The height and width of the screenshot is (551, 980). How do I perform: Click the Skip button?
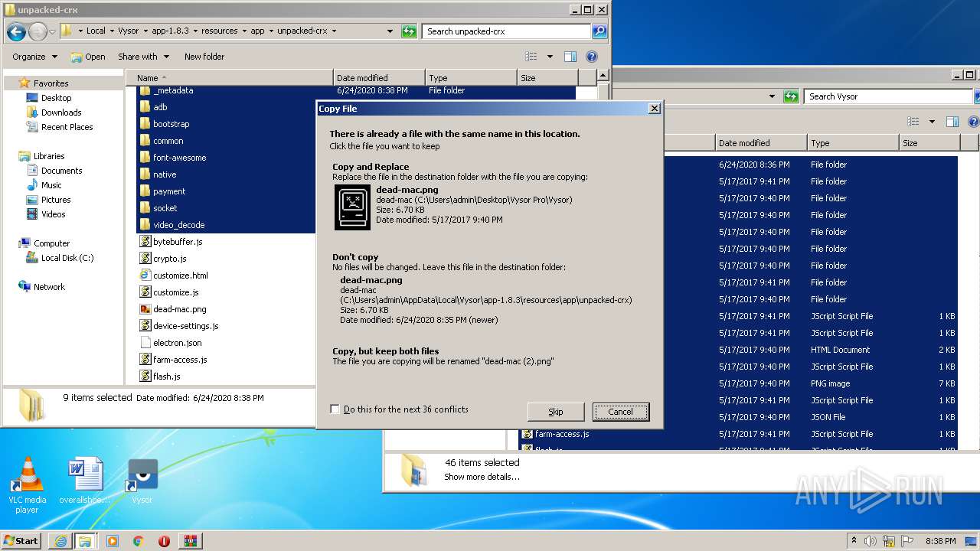(556, 412)
